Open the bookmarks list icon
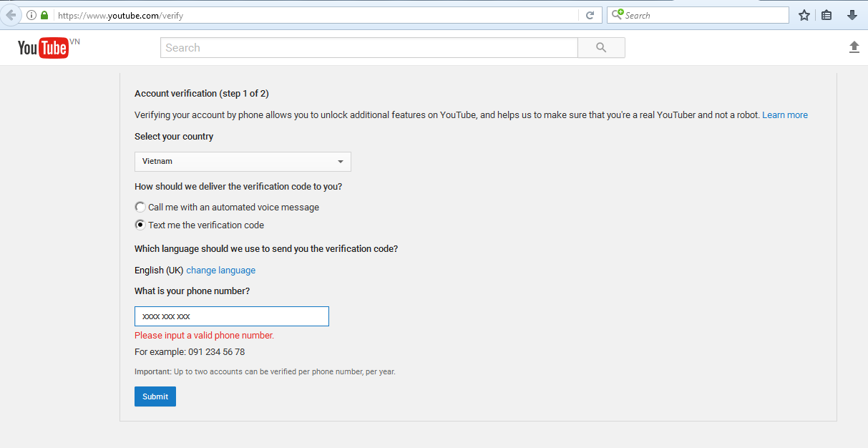The height and width of the screenshot is (448, 868). 826,15
